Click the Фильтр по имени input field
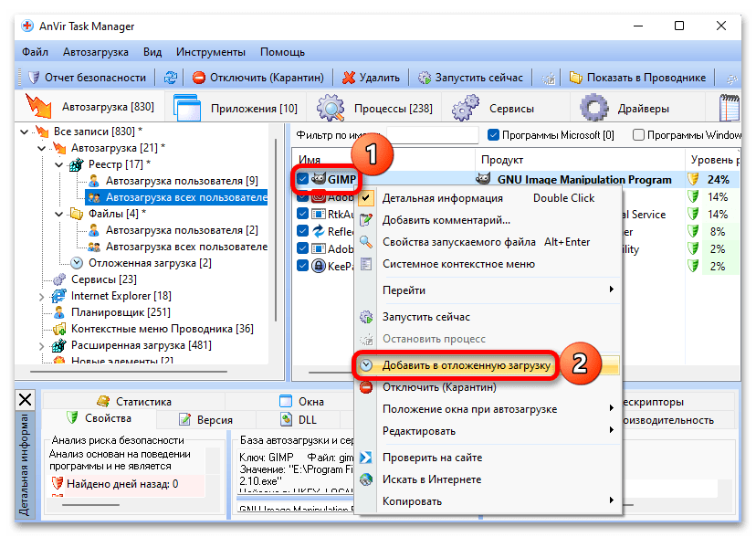756x537 pixels. click(x=433, y=135)
